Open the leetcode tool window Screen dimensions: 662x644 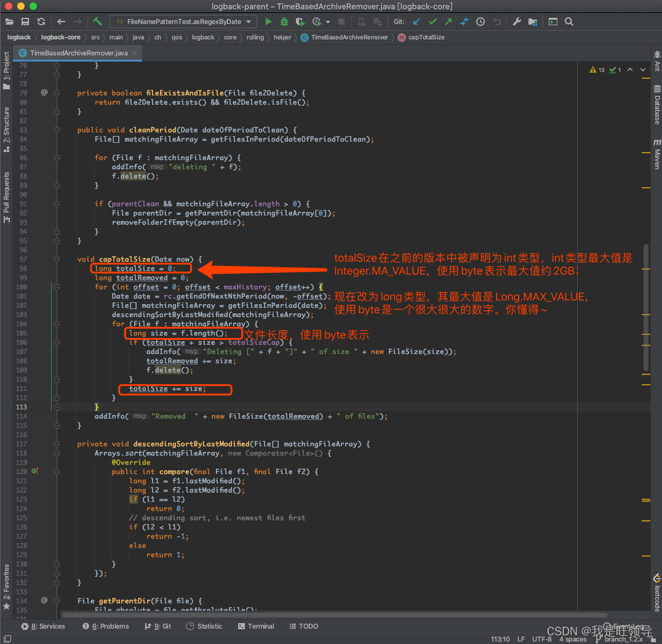point(657,593)
